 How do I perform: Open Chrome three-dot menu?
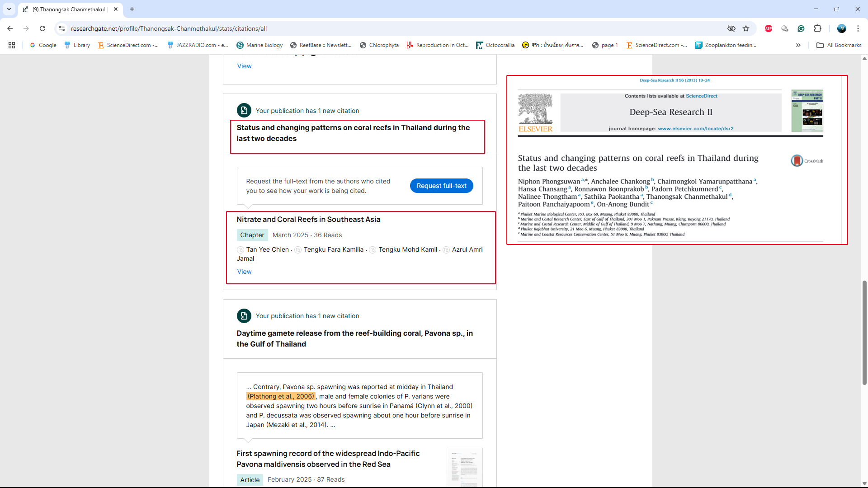858,28
